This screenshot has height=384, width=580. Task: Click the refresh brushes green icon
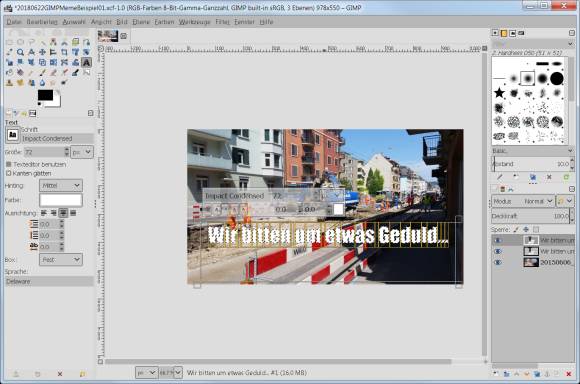pos(566,177)
